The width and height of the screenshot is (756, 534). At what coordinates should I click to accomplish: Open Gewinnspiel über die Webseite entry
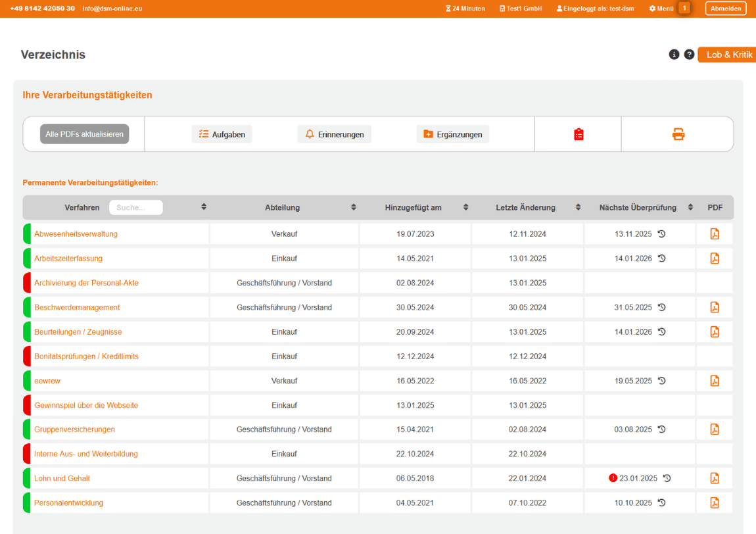[x=86, y=405]
